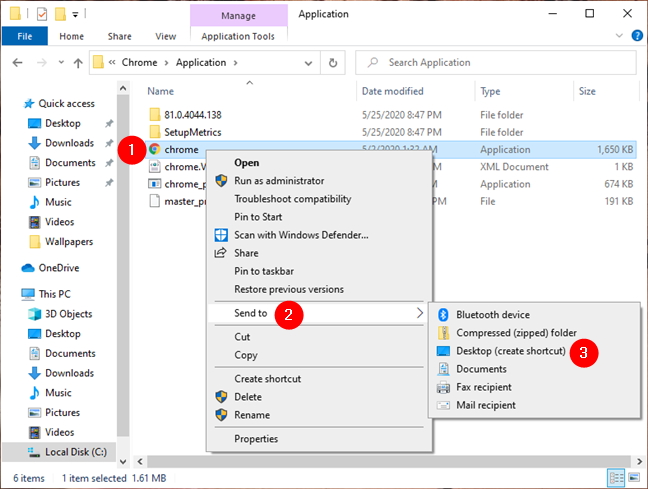Select Local Disk (C:) in navigation pane
Screen dimensions: 648x489
[59, 452]
